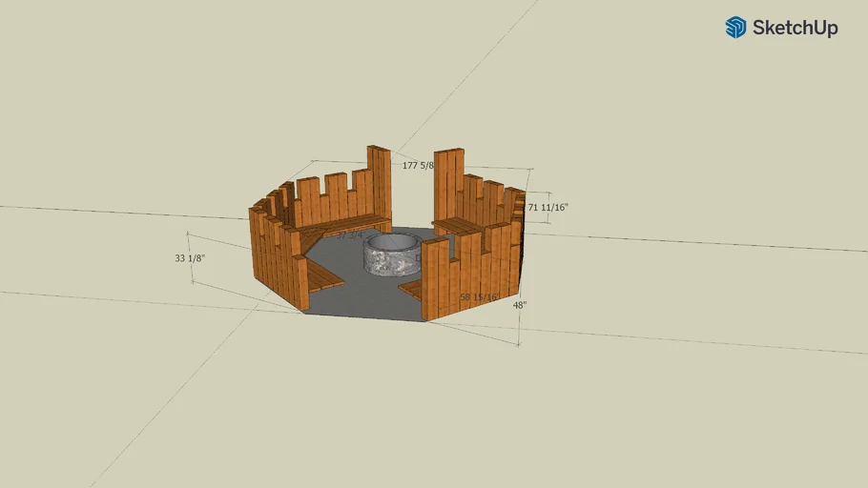Screen dimensions: 868x488
Task: Select the 71 11/16" dimension label
Action: tap(548, 207)
